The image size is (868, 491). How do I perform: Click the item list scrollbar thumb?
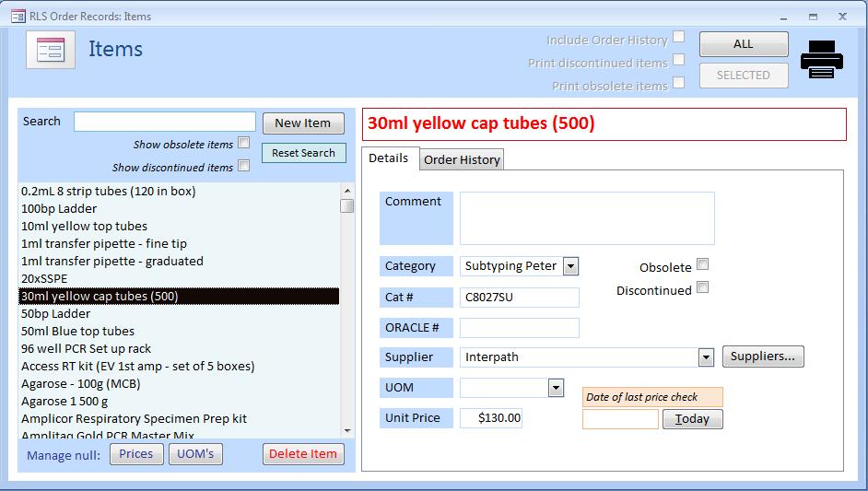347,206
